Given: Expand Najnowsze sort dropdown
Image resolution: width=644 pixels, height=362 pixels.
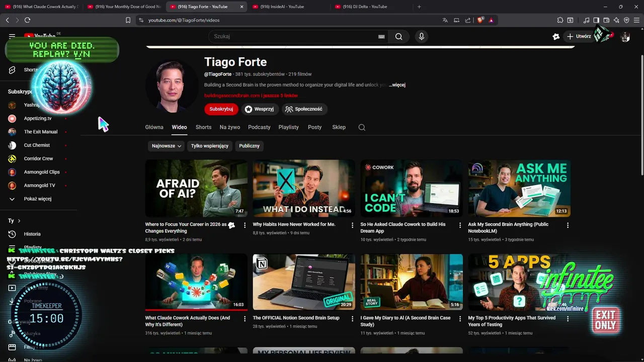Looking at the screenshot, I should pos(167,146).
